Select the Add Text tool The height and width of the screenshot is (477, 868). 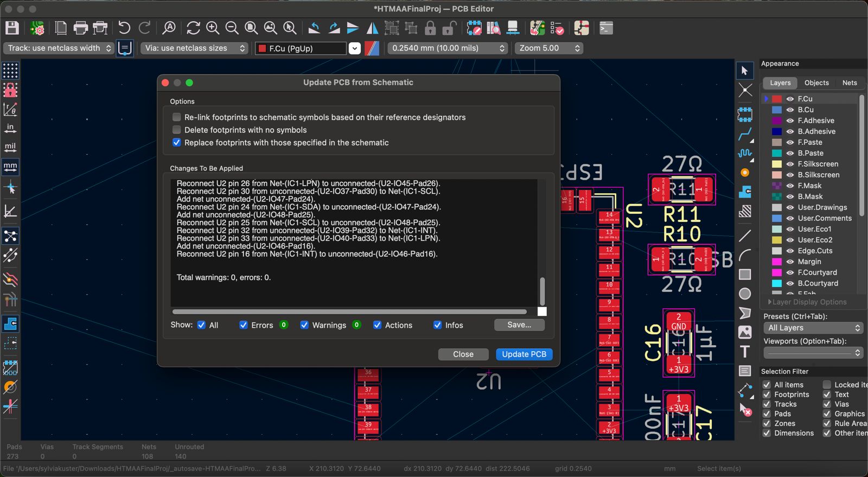coord(745,352)
